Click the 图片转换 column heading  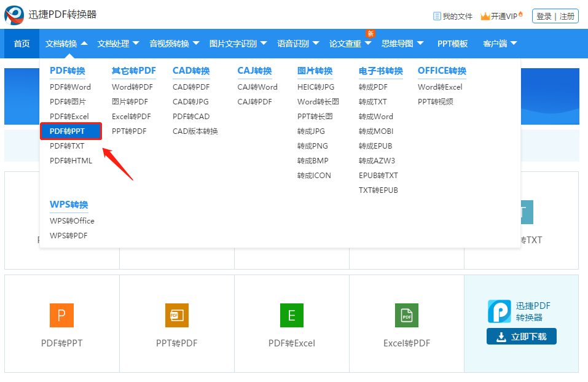[315, 71]
